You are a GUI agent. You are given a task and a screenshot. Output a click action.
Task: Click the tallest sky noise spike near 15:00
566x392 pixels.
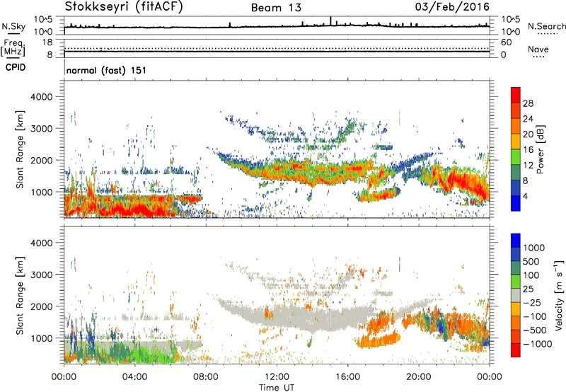coord(330,21)
